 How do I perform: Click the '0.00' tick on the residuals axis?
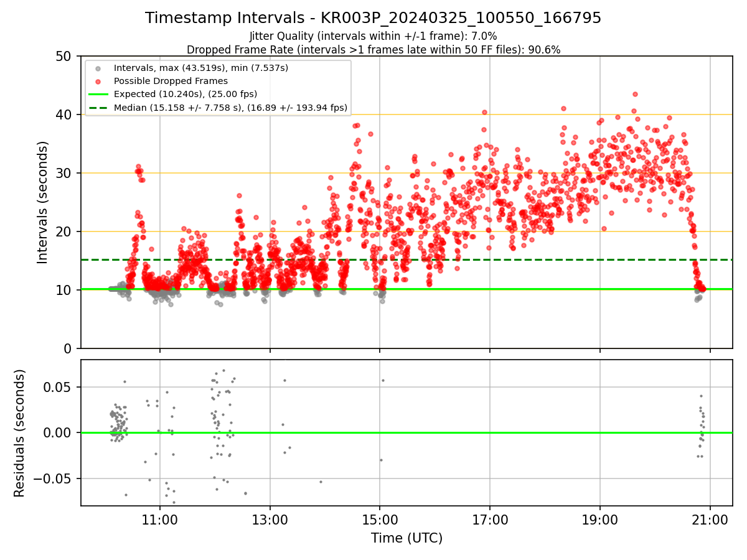pos(59,433)
